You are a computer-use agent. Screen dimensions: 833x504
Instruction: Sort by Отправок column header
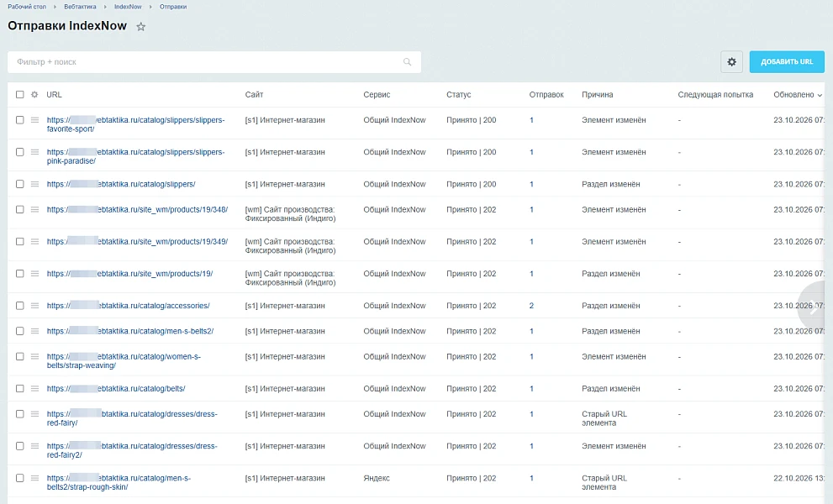546,95
